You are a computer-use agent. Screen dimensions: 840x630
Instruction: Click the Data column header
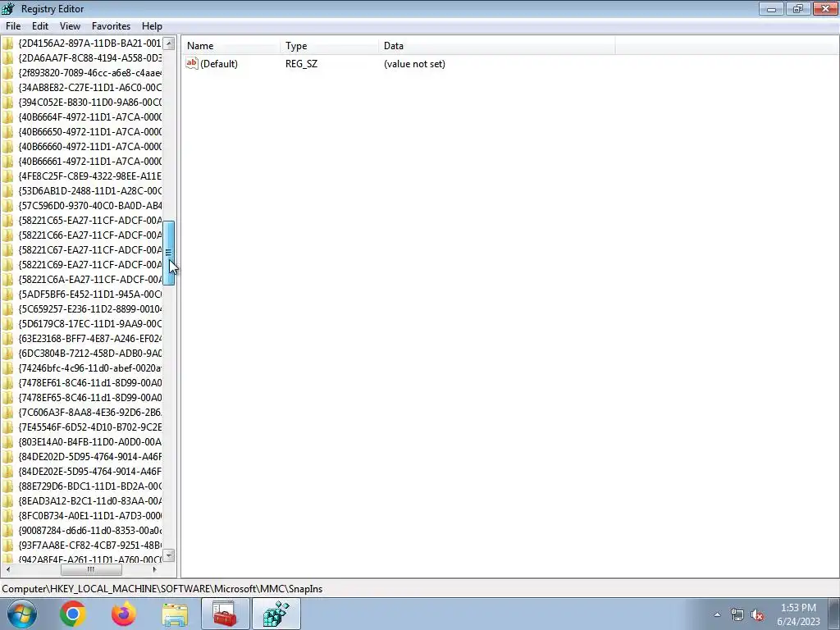[x=496, y=46]
